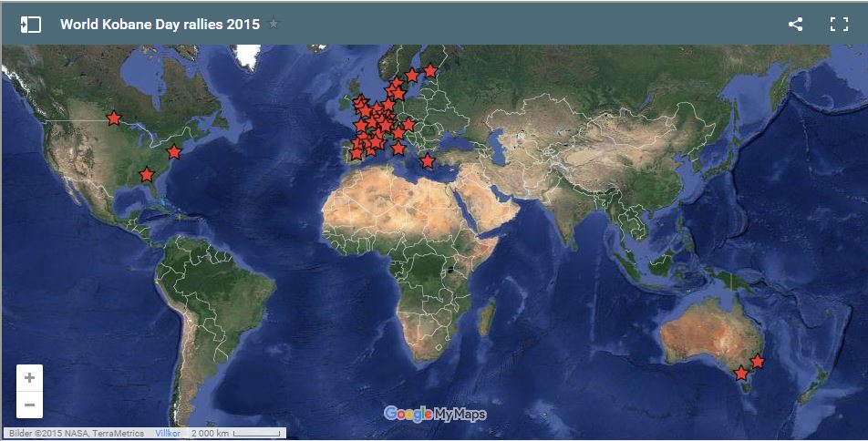The image size is (868, 441).
Task: Select the rally star in Portugal
Action: (x=356, y=153)
